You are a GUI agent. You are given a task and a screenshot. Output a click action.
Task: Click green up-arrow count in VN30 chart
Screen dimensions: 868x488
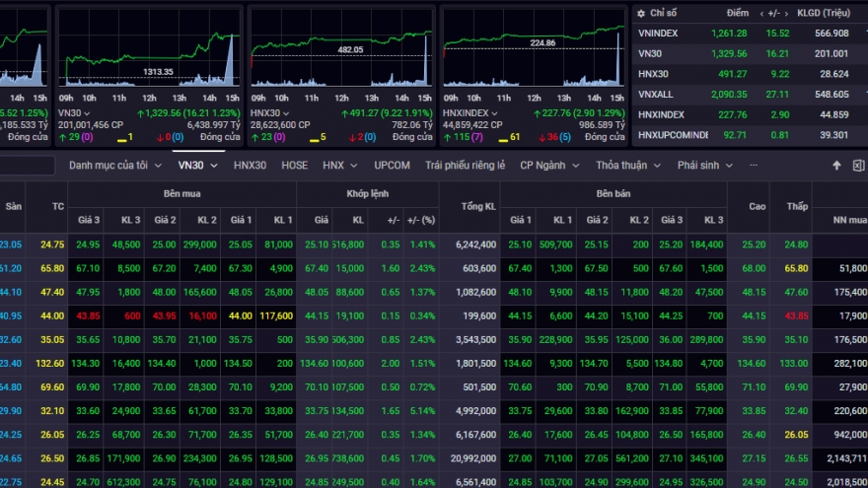click(69, 137)
